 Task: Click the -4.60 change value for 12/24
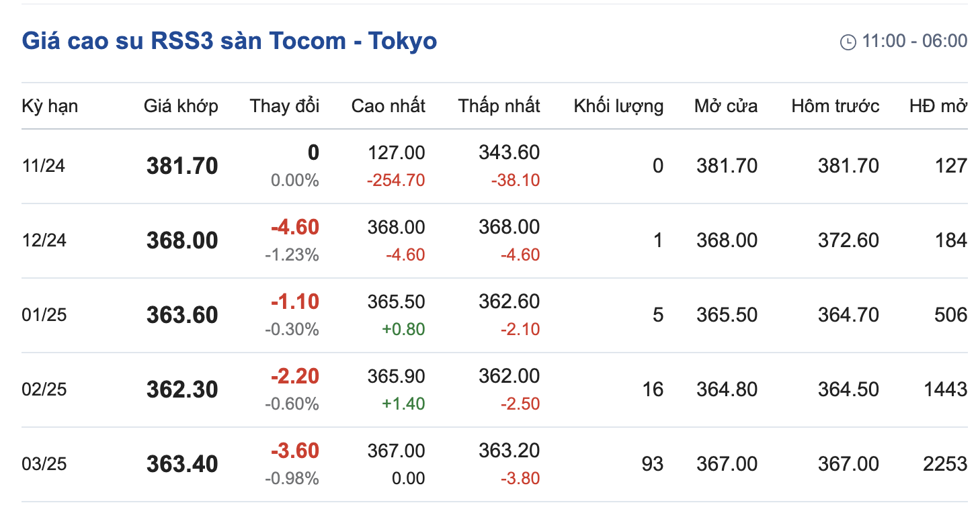[x=295, y=227]
